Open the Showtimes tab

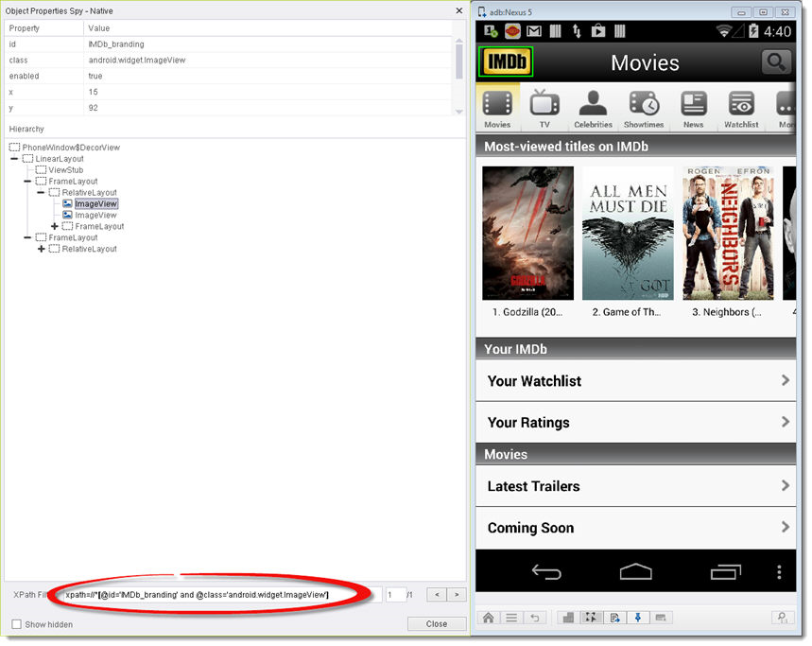(x=644, y=109)
